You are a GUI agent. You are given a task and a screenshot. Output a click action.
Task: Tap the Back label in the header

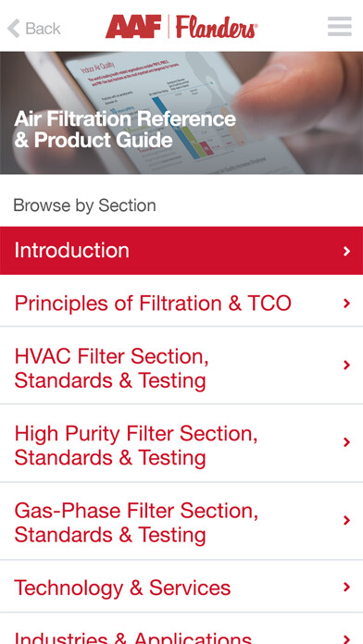click(x=43, y=29)
